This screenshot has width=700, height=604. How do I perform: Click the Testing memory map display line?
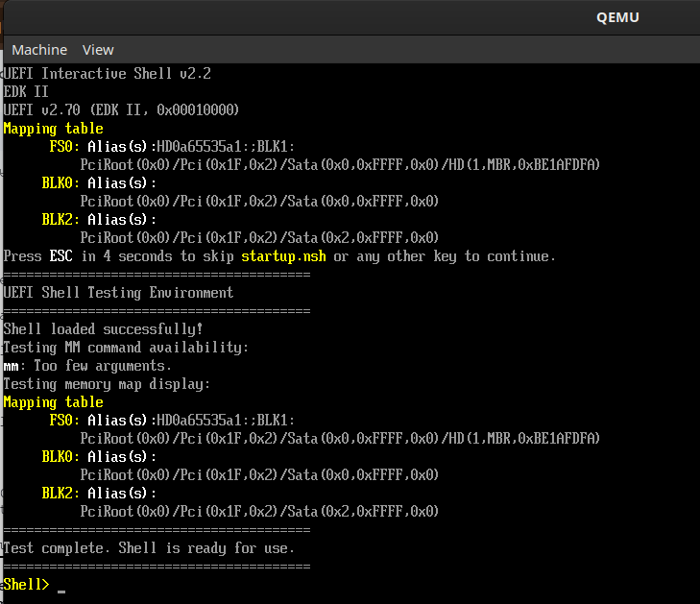tap(107, 384)
